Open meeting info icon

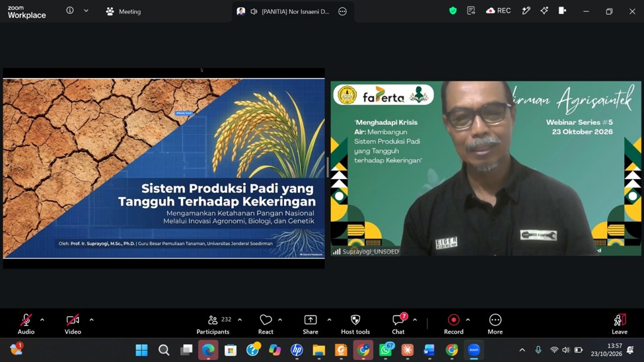[70, 11]
